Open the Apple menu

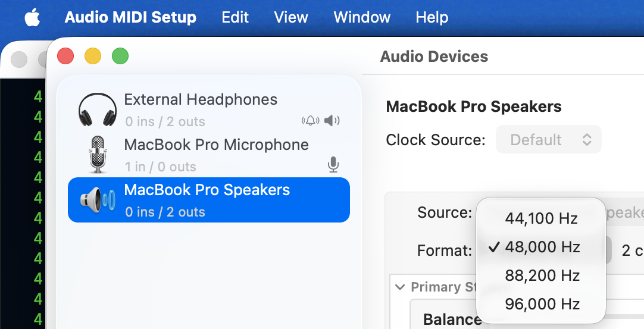coord(32,18)
